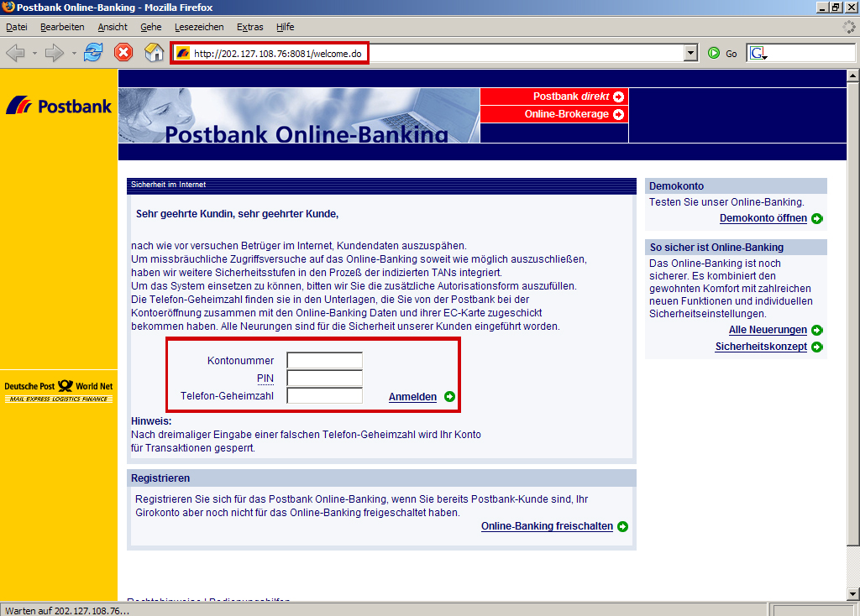Click arrow icon beside Postbank direkt
Screen dimensions: 860x616
coord(619,97)
